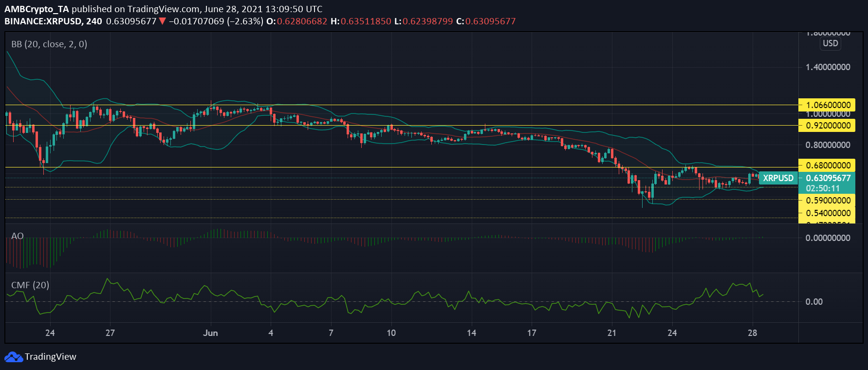Click the AMBCrypto_TA publisher name
The width and height of the screenshot is (868, 370).
pos(37,9)
